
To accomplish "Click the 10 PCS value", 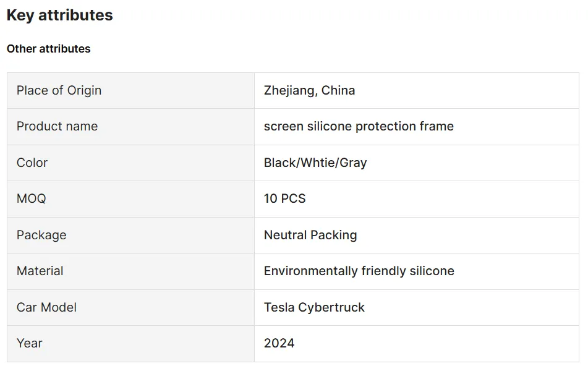I will pos(284,198).
